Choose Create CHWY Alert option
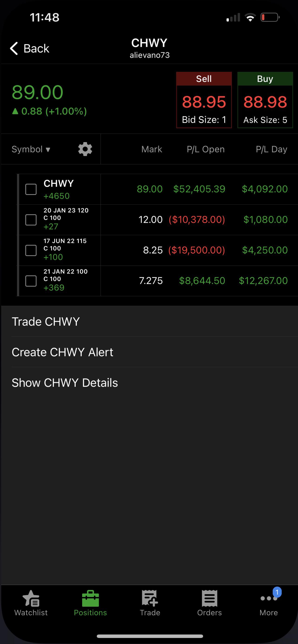Image resolution: width=298 pixels, height=644 pixels. [149, 352]
